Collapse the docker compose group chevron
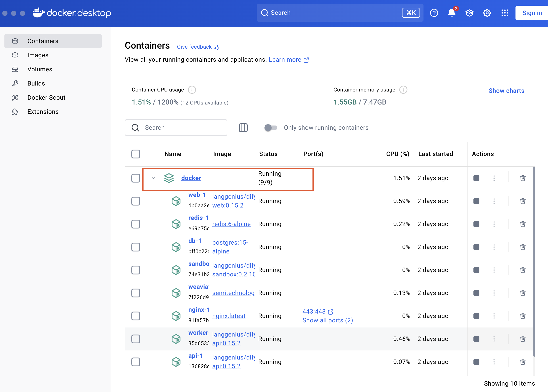 153,178
